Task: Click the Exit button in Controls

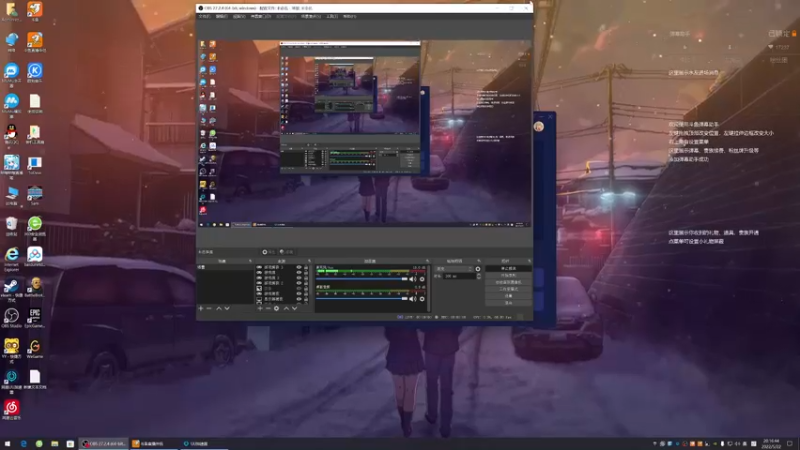Action: coord(508,303)
